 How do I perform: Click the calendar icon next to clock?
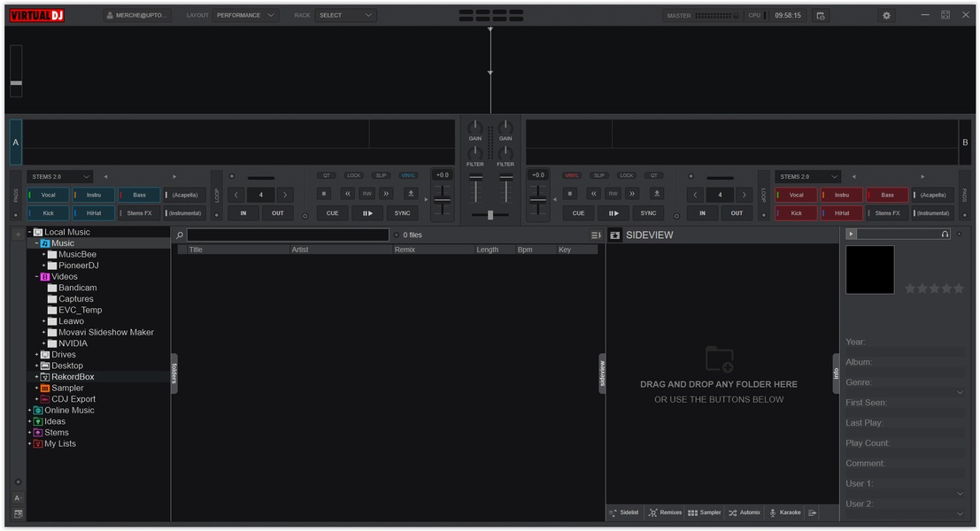click(821, 15)
